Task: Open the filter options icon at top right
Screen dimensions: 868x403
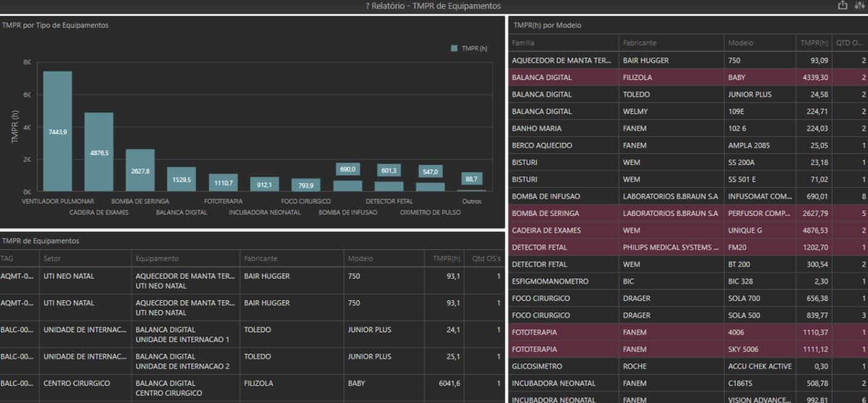Action: 861,5
